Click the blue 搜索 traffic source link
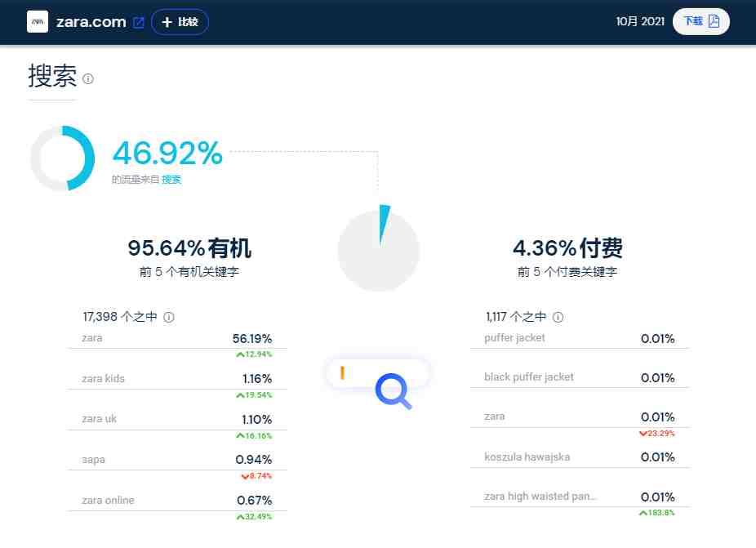Screen dimensions: 756x548 pos(171,180)
